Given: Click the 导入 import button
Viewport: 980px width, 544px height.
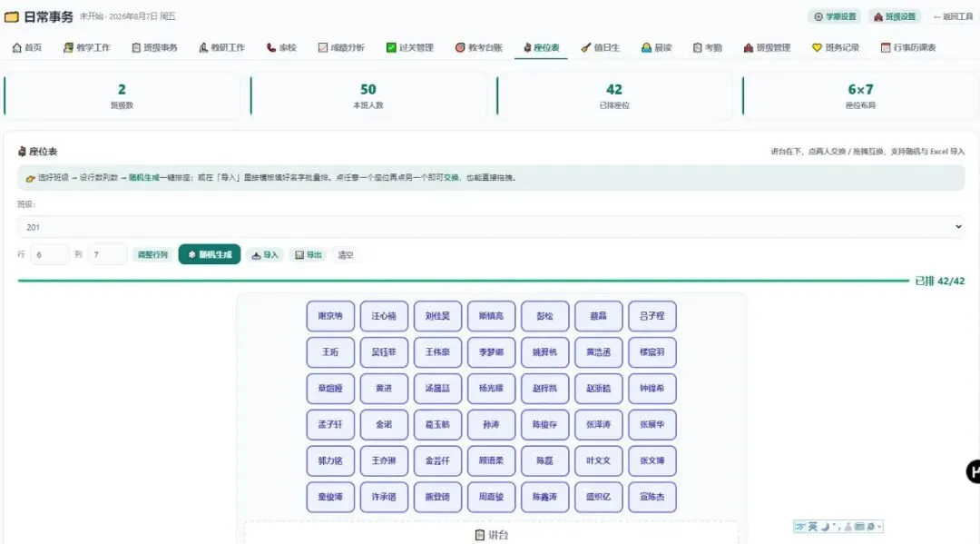Looking at the screenshot, I should (265, 255).
